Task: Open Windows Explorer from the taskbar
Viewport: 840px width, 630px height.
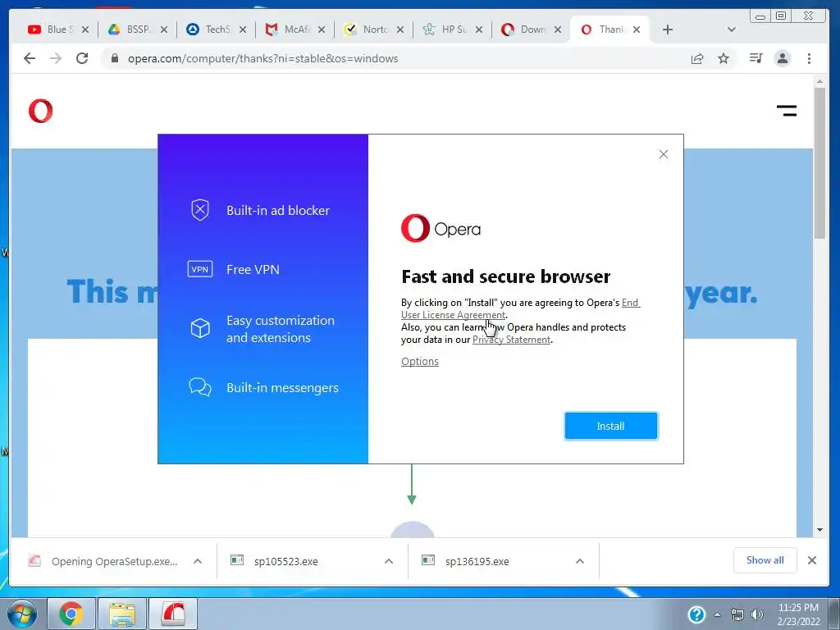Action: [122, 614]
